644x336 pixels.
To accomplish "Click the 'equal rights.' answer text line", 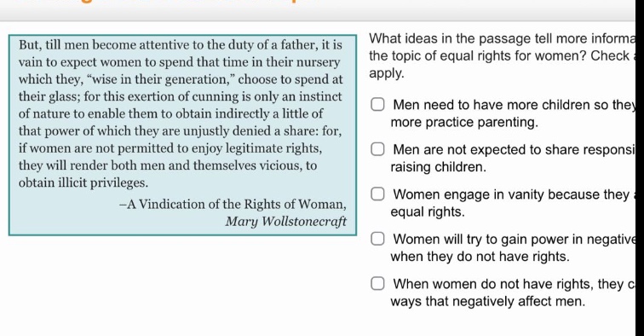I will point(427,212).
